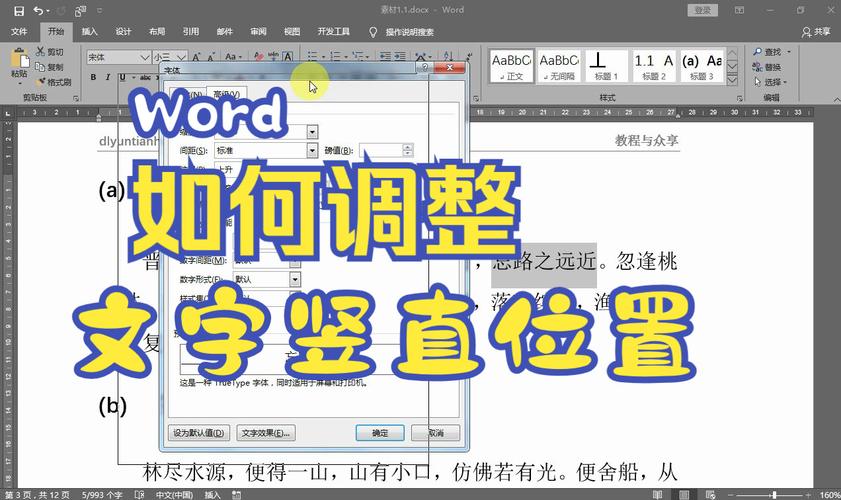The height and width of the screenshot is (500, 841).
Task: Increase font size with grow font icon
Action: (x=196, y=56)
